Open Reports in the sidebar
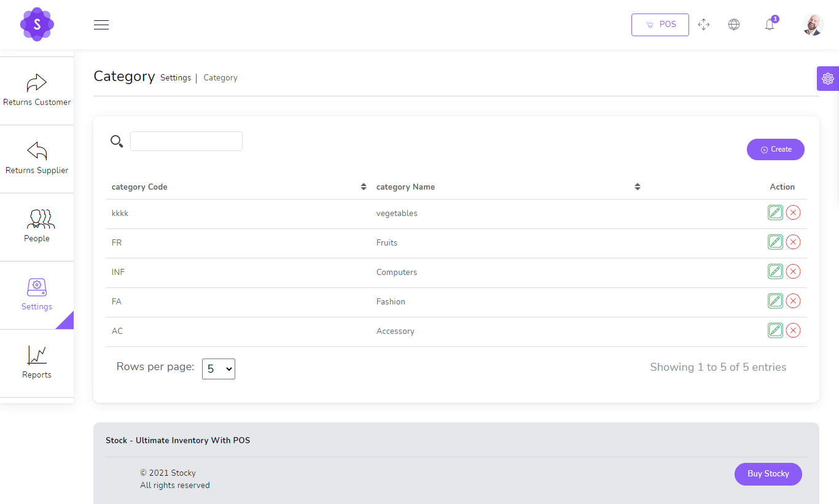Screen dimensions: 839x504 click(37, 363)
